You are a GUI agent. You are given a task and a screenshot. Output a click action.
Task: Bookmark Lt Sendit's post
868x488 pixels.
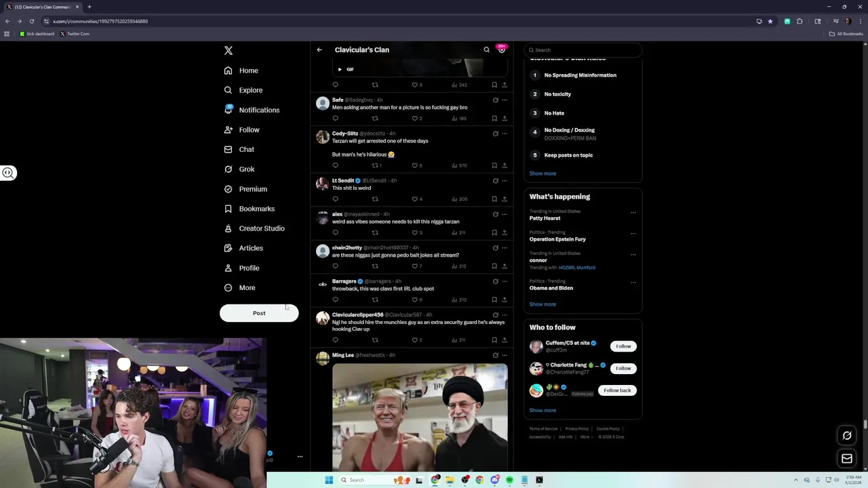(x=494, y=199)
